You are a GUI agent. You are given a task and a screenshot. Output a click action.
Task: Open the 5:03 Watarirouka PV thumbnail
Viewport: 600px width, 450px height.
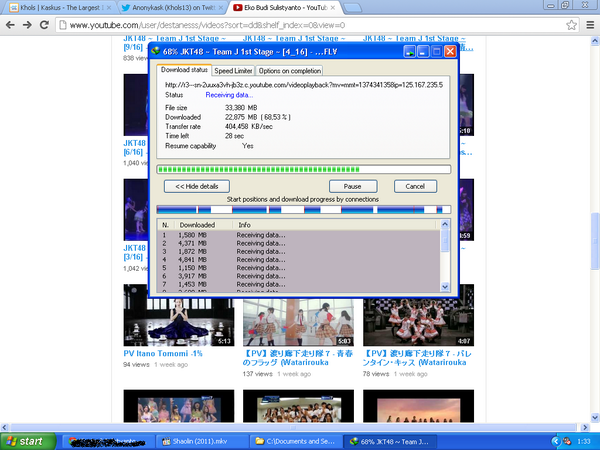pyautogui.click(x=298, y=321)
